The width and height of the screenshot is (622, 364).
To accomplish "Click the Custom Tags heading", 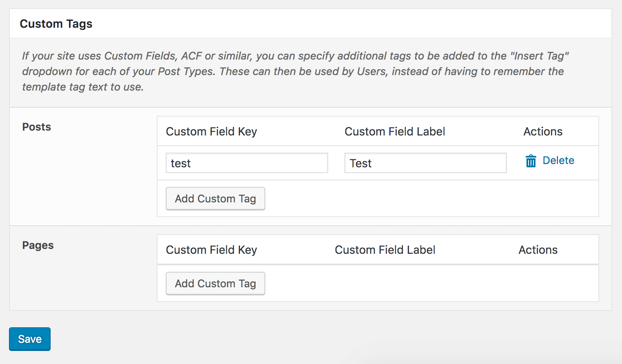I will coord(56,24).
